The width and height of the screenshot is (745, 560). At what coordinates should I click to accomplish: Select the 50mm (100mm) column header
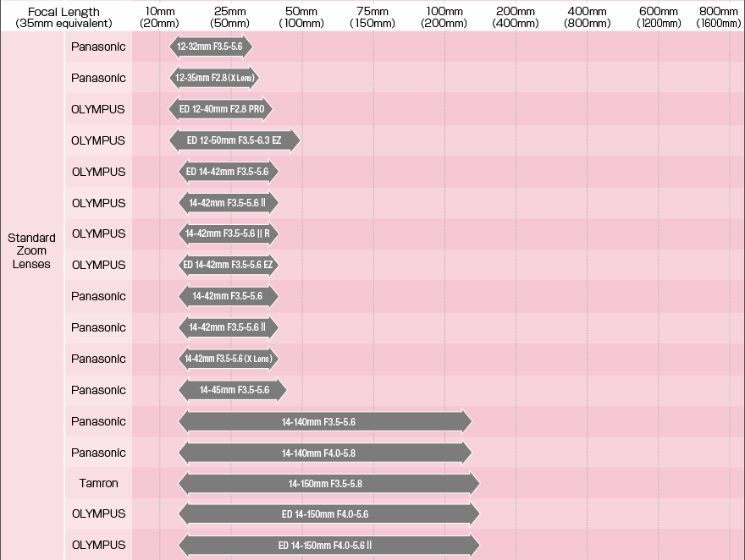[x=301, y=17]
